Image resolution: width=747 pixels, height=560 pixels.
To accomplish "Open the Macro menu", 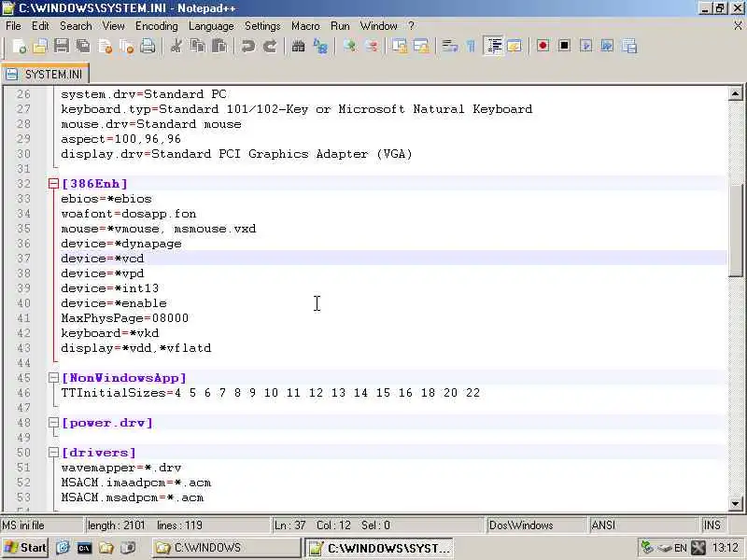I will click(x=305, y=26).
